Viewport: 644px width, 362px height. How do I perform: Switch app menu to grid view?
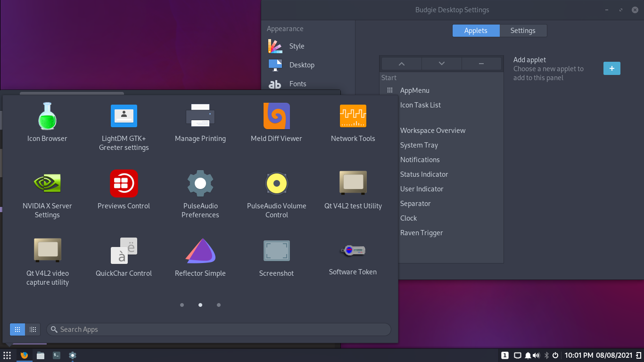[x=17, y=329]
